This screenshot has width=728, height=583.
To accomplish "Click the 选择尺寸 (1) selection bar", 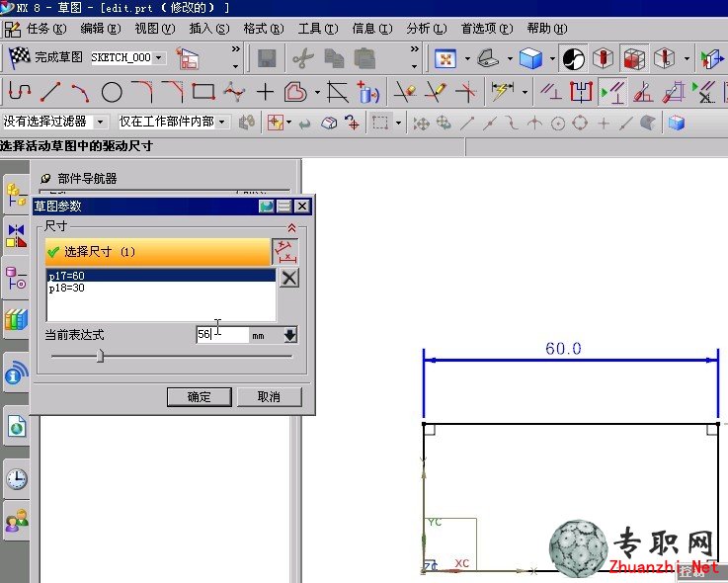I will pos(158,252).
